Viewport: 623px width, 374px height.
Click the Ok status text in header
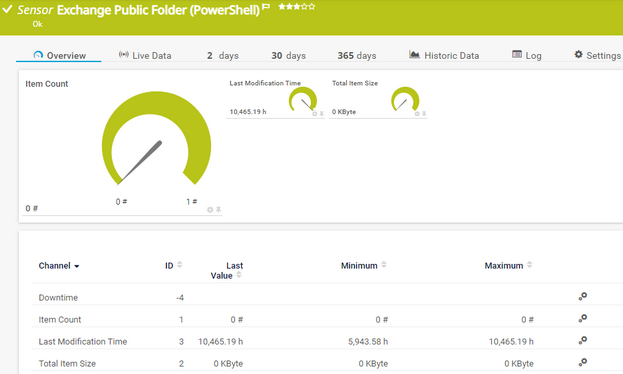37,24
